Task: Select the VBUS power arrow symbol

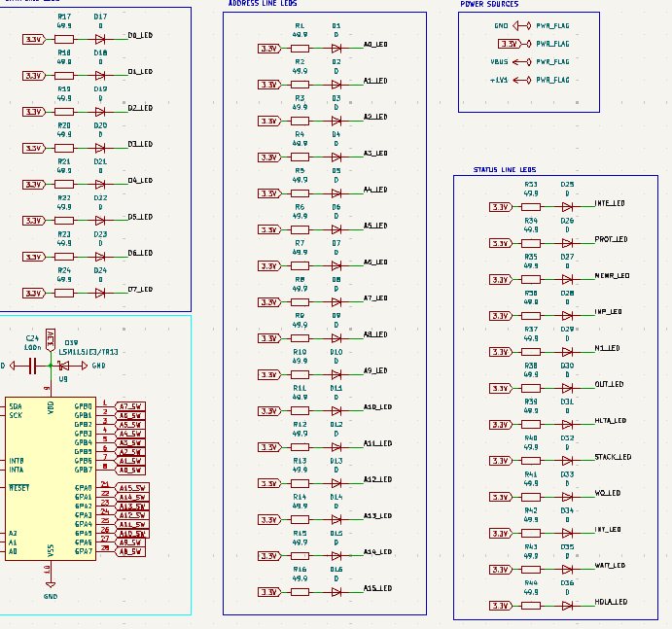Action: coord(518,61)
